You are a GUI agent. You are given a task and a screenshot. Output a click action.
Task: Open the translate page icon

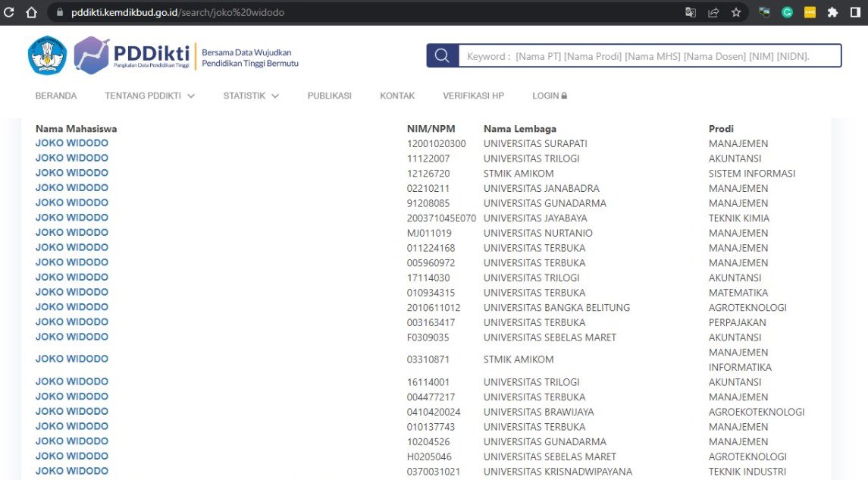(x=691, y=12)
